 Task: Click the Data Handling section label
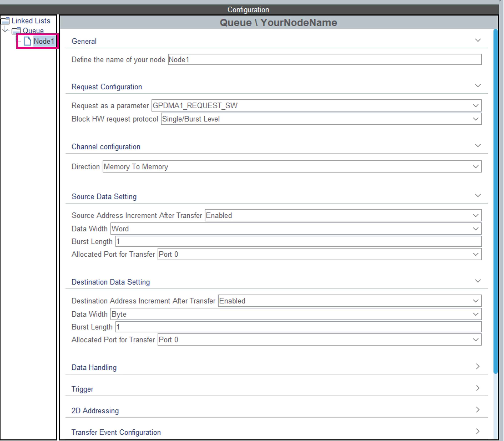94,367
